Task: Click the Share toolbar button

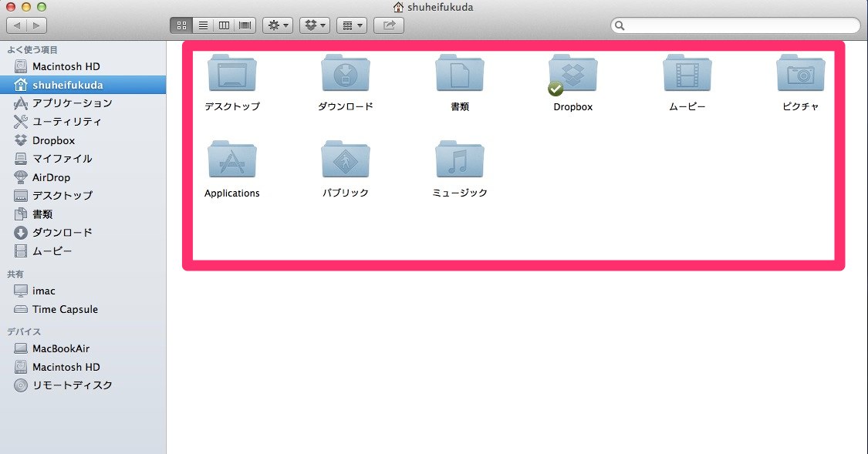Action: coord(389,25)
